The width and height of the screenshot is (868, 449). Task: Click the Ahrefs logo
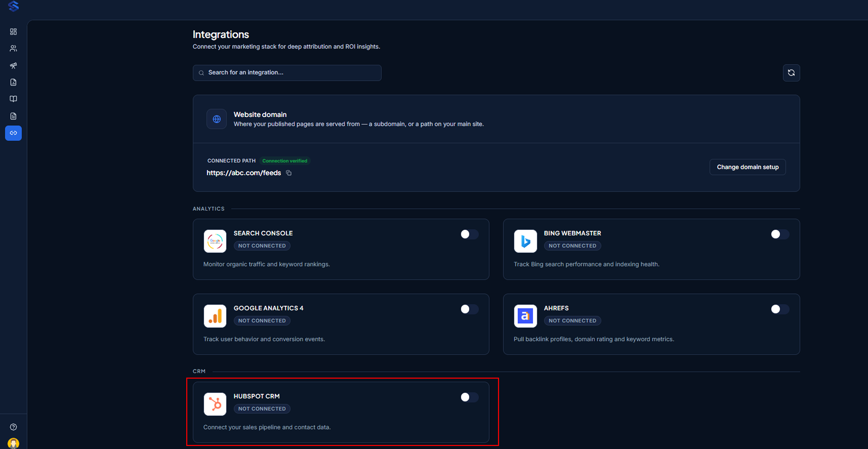coord(525,316)
